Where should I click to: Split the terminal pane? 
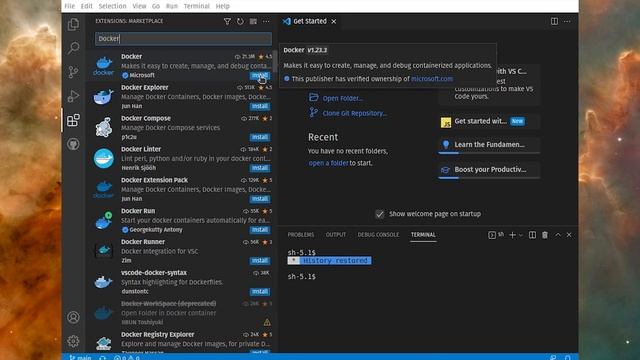click(532, 235)
